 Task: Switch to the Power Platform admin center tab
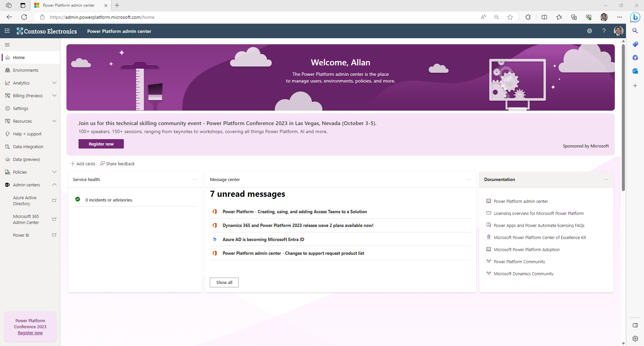[68, 5]
